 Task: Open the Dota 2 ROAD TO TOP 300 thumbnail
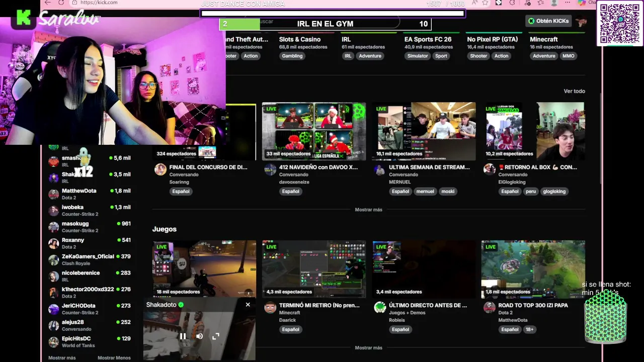pos(533,269)
